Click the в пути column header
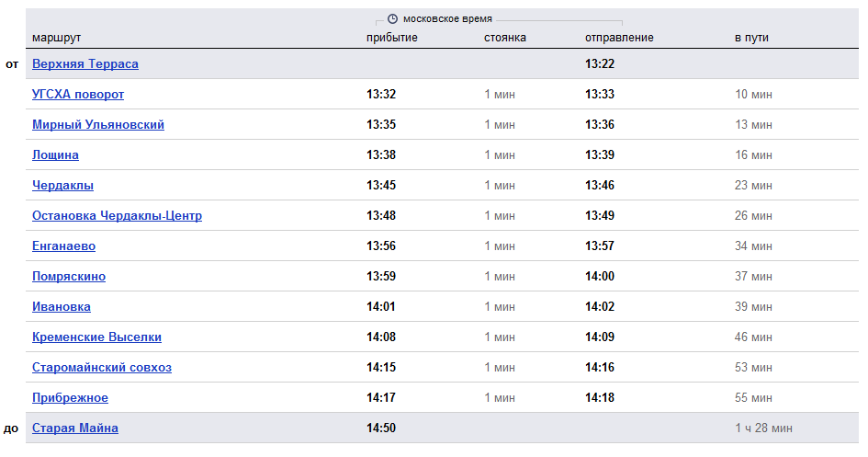This screenshot has height=457, width=868. [751, 38]
